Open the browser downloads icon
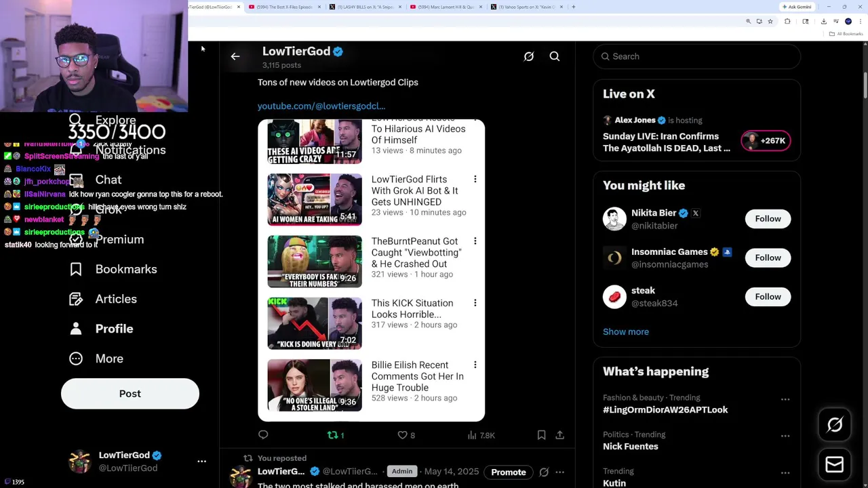This screenshot has height=488, width=868. pos(823,21)
